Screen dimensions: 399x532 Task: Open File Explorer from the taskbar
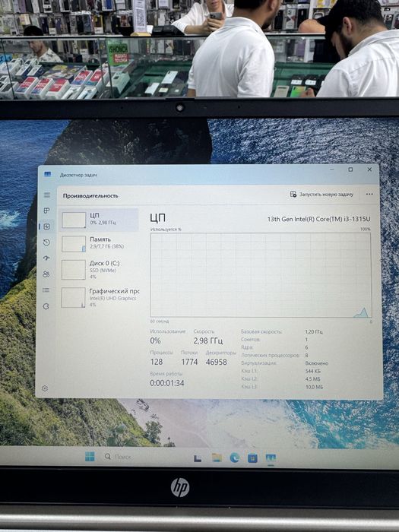pos(217,458)
